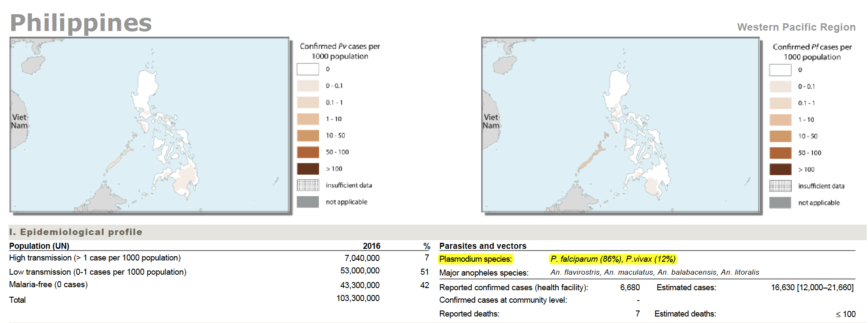Pick the '50 - 100' swatch in Pf legend
This screenshot has width=868, height=323.
(x=780, y=153)
